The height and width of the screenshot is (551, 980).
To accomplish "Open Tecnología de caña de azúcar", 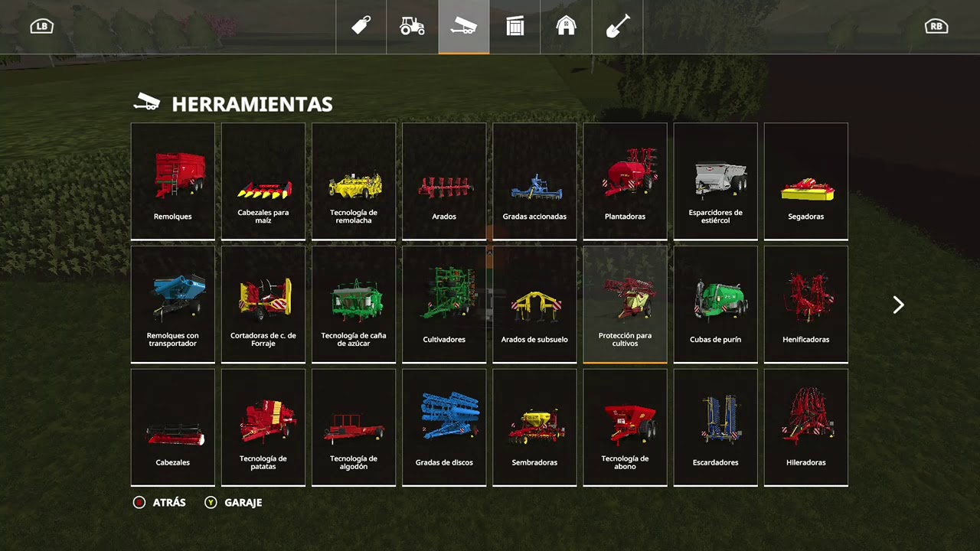I will point(354,305).
